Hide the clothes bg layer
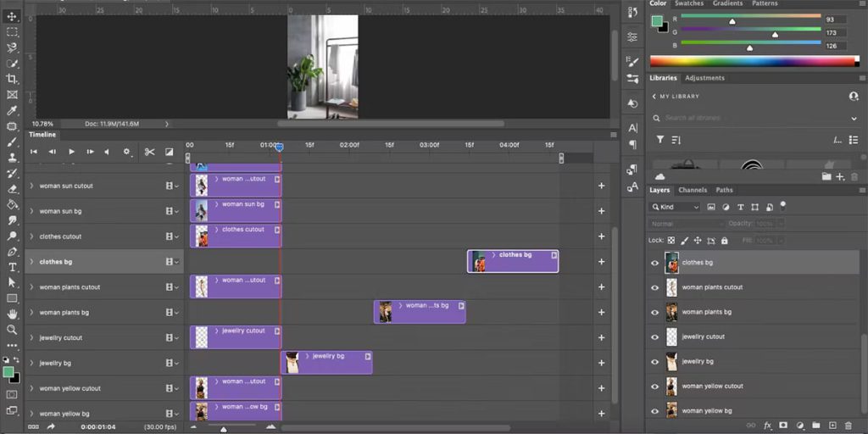 pos(654,263)
